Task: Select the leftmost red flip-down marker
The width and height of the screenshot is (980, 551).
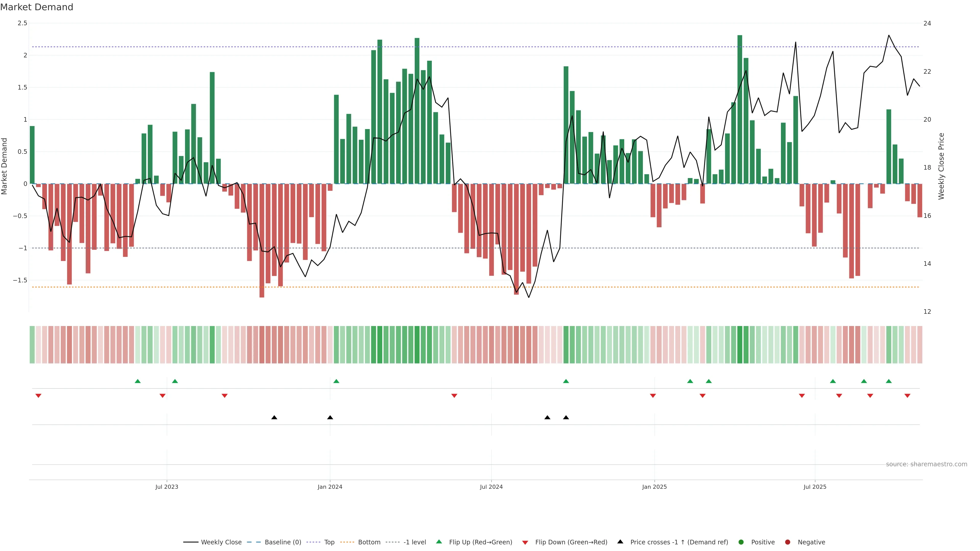Action: click(x=39, y=396)
